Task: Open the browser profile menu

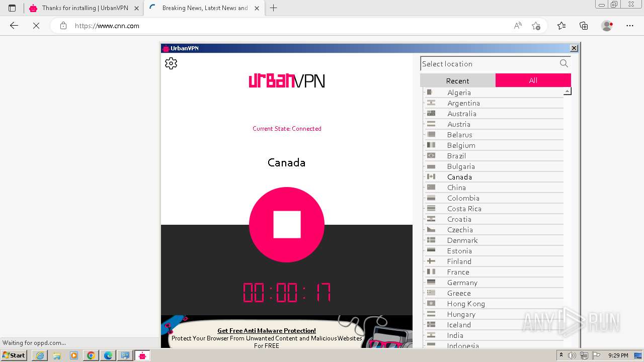Action: point(607,26)
